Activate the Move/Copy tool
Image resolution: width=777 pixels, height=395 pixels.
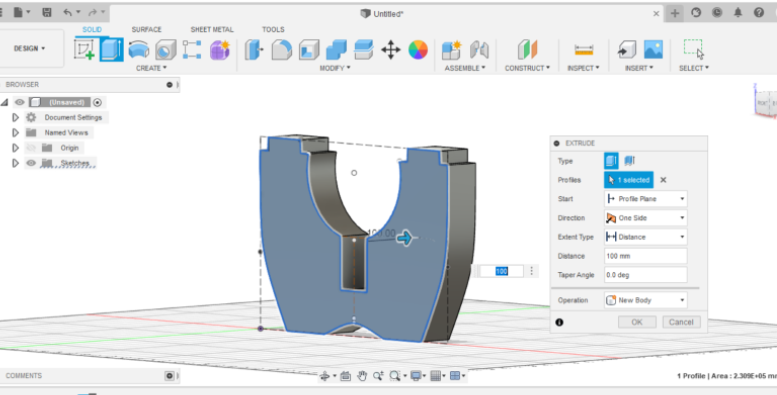[390, 50]
